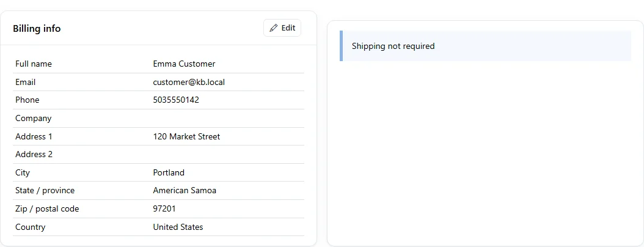The width and height of the screenshot is (644, 247).
Task: Click the Email field label
Action: [x=26, y=82]
